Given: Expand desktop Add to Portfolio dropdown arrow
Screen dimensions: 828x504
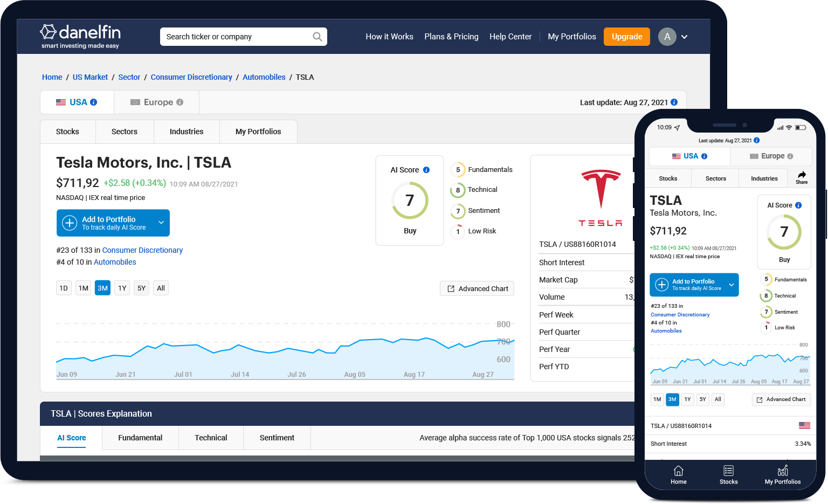Looking at the screenshot, I should 161,223.
